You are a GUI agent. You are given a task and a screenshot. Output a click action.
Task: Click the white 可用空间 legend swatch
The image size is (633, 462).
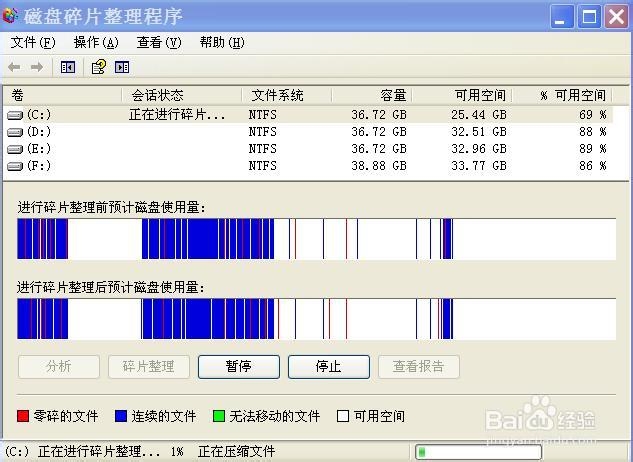tap(343, 416)
